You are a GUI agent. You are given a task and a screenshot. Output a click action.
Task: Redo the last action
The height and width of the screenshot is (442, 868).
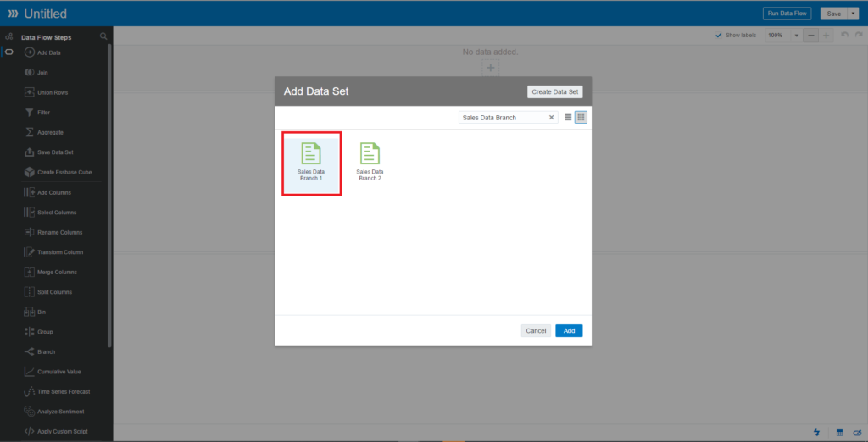point(859,35)
